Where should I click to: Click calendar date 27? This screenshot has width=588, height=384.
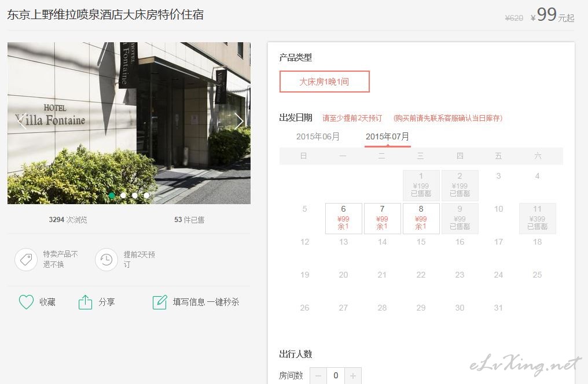coord(344,308)
